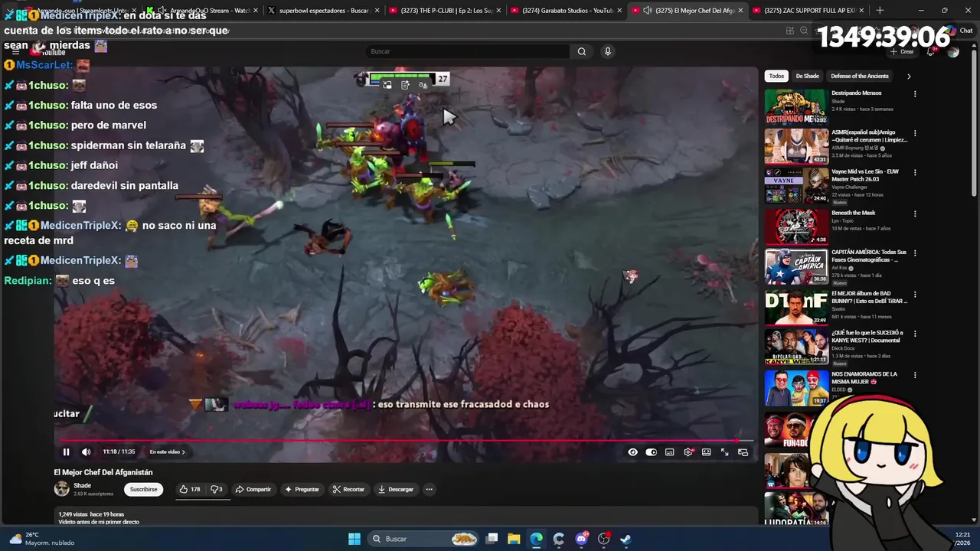Open Destripando Mensos video thumbnail

(796, 106)
